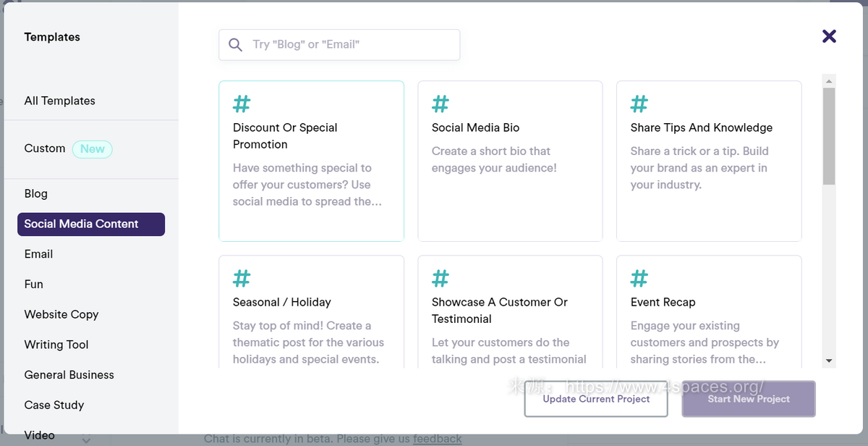The height and width of the screenshot is (446, 868).
Task: Open the feedback link
Action: coord(437,439)
